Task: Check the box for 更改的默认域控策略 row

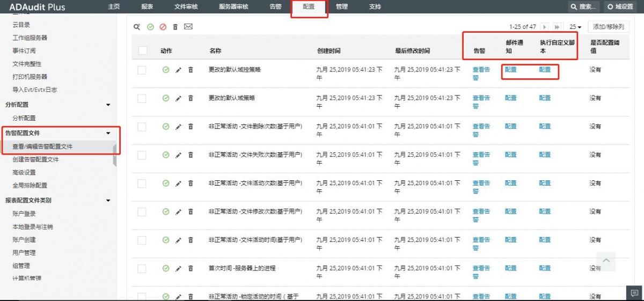Action: pos(142,70)
